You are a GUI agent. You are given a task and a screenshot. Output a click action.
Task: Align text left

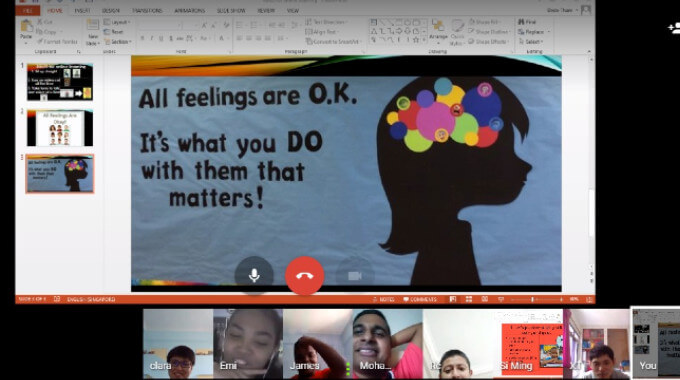(x=239, y=39)
